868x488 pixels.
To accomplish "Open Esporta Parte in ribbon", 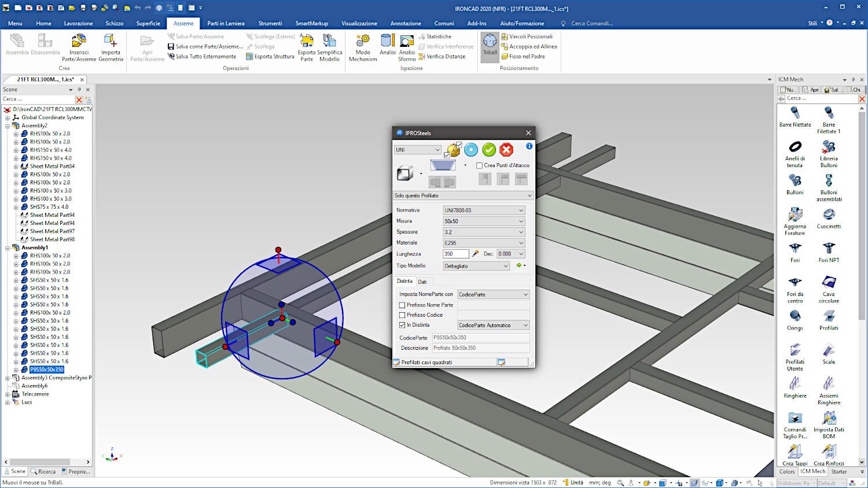I will tap(307, 46).
